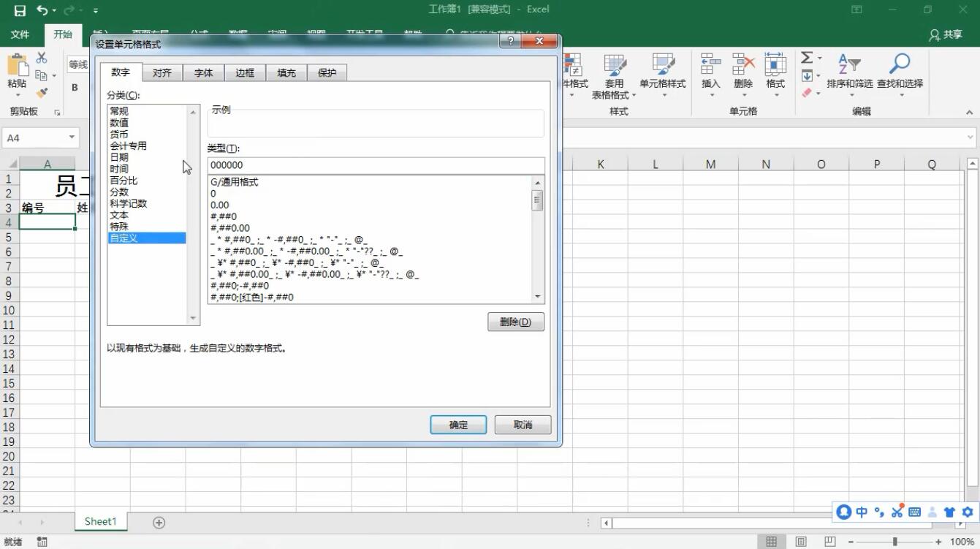The height and width of the screenshot is (549, 980).
Task: Click the zoom slider handle
Action: 894,542
